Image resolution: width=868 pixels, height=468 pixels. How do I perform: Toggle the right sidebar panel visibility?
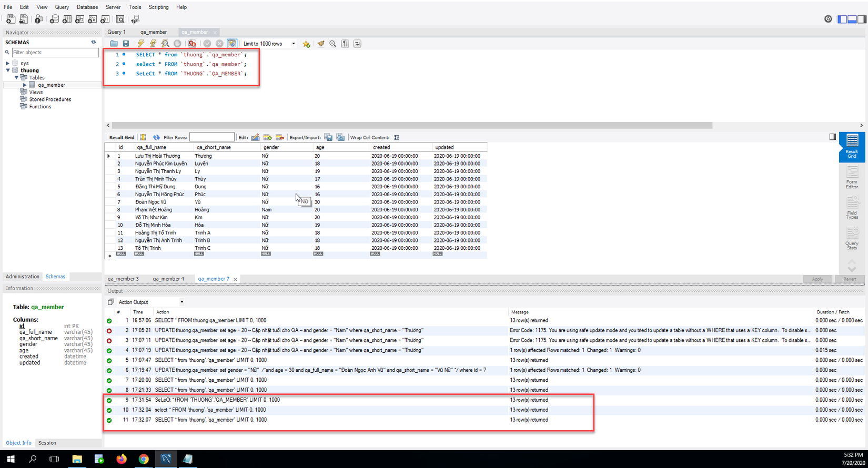click(x=862, y=19)
